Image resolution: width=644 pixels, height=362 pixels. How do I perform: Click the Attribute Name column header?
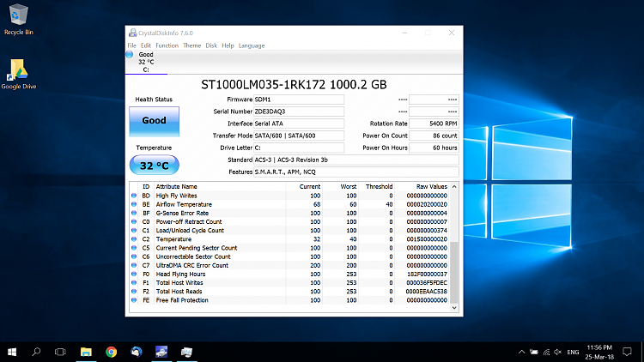(220, 187)
